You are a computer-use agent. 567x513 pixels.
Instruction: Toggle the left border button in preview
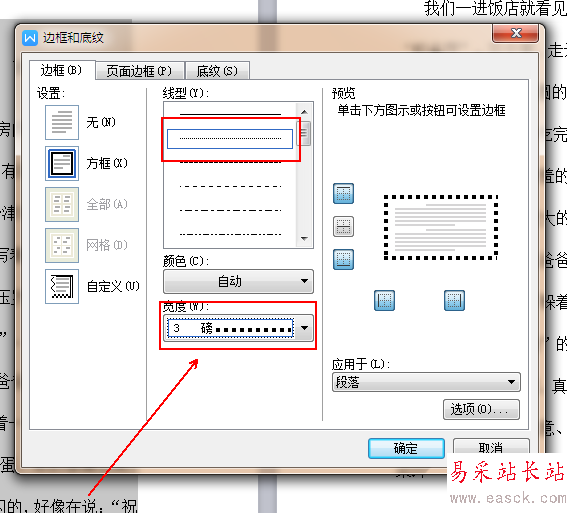pos(384,300)
